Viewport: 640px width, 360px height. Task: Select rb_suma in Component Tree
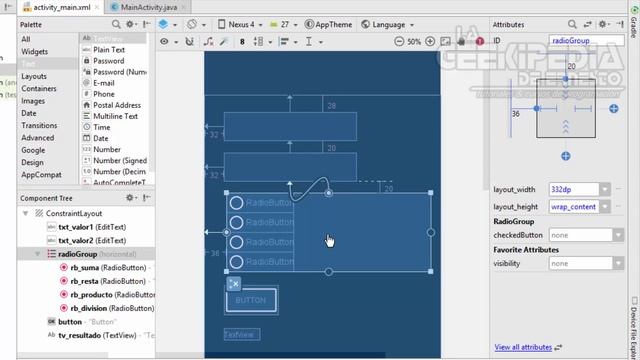coord(107,268)
